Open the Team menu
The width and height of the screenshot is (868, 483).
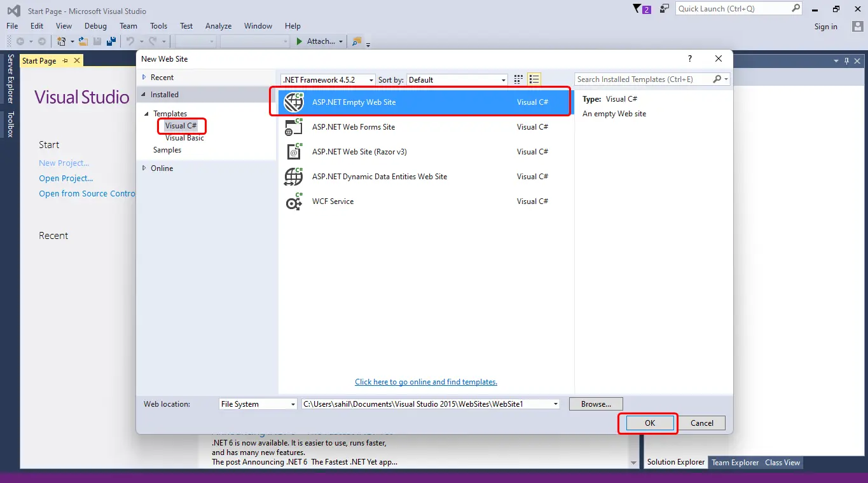[x=128, y=26]
